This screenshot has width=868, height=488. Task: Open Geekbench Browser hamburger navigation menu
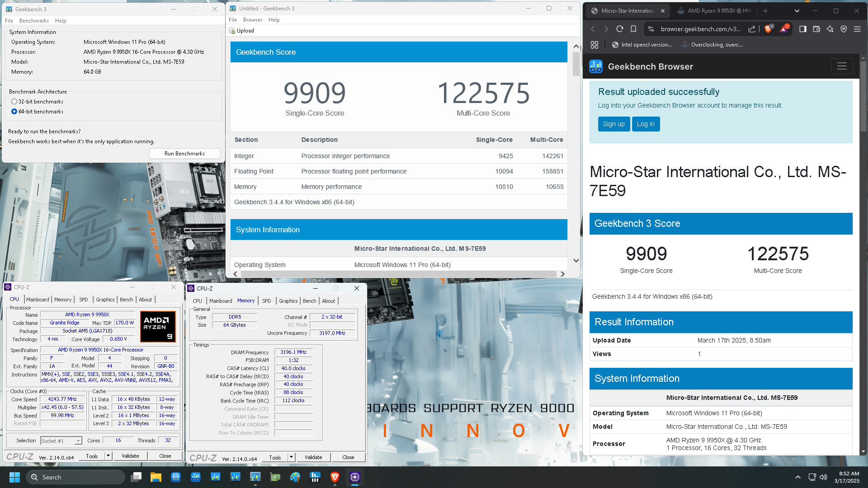point(842,66)
